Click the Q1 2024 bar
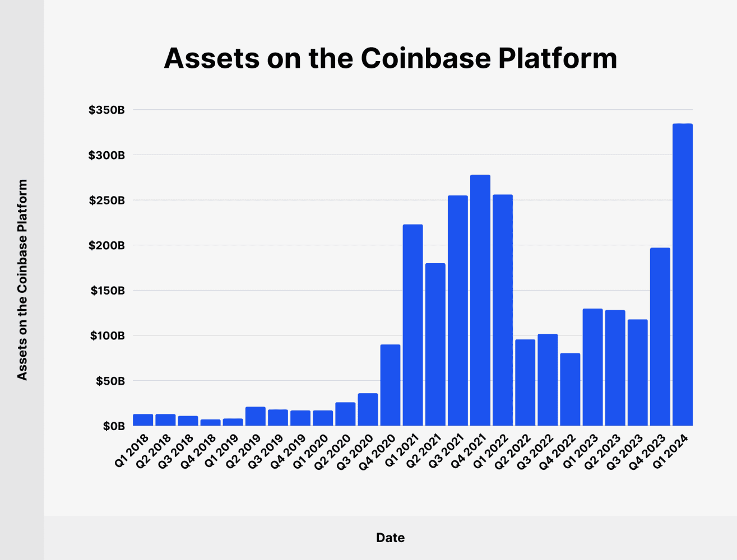 pos(682,274)
